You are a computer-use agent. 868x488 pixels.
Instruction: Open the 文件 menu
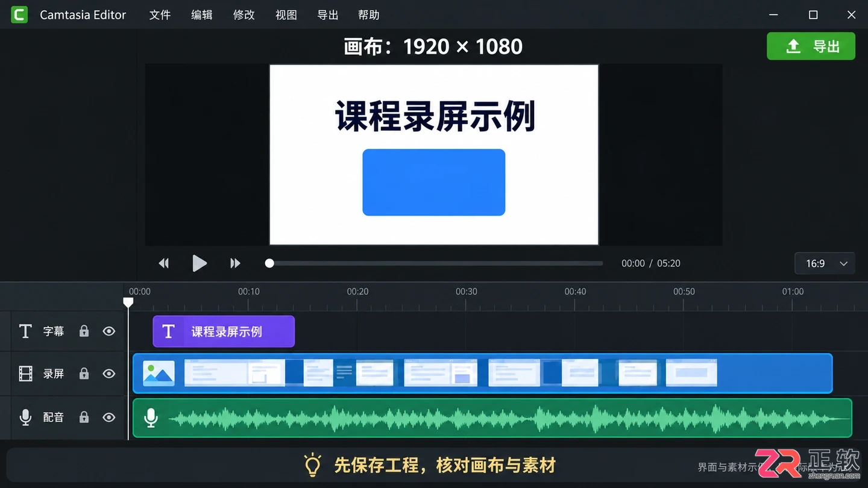click(x=160, y=15)
